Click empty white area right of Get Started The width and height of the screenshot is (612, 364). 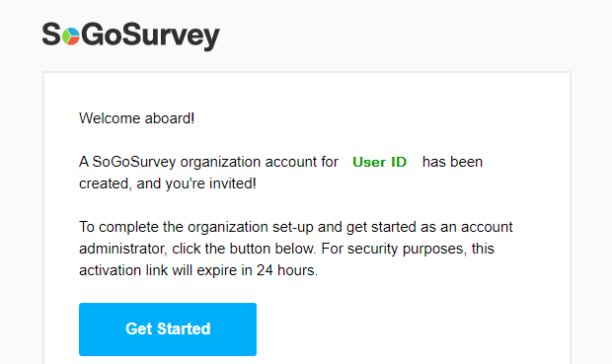pos(410,329)
